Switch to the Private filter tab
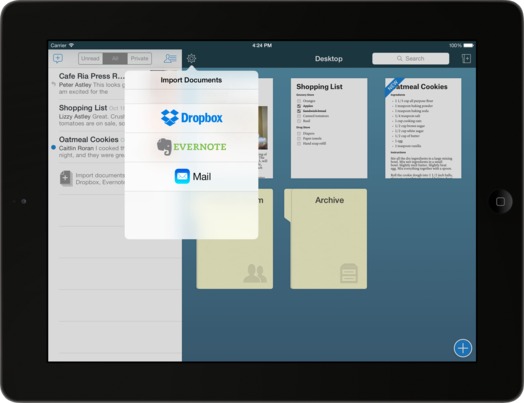524x403 pixels. tap(139, 58)
